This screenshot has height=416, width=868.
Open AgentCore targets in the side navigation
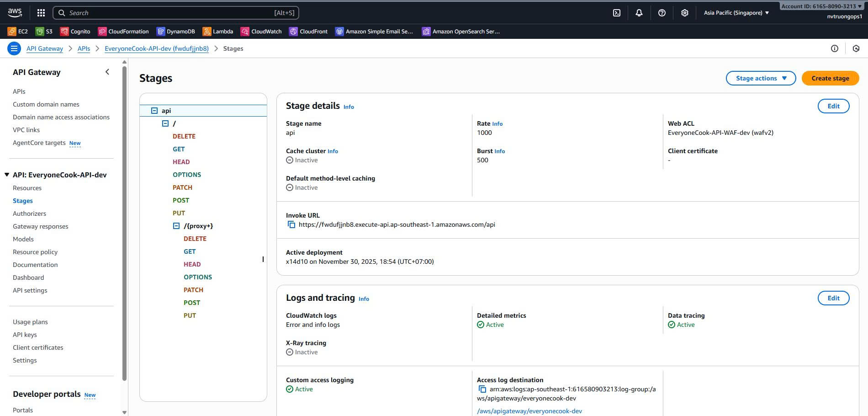pyautogui.click(x=39, y=143)
